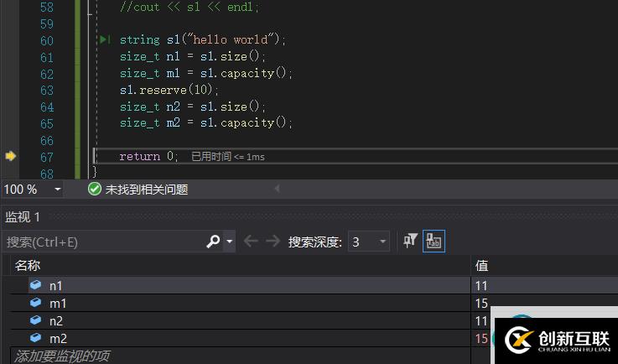Open the search depth dropdown showing 3
This screenshot has width=618, height=364.
[x=369, y=242]
